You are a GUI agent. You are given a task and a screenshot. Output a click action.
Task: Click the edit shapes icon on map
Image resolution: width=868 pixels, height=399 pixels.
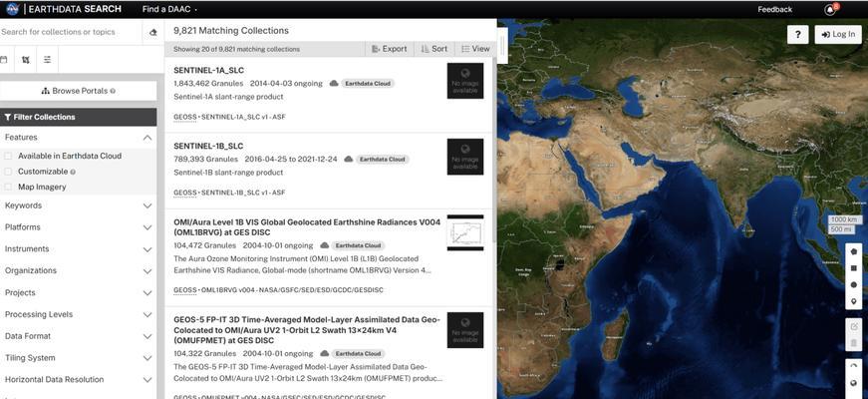[x=854, y=326]
